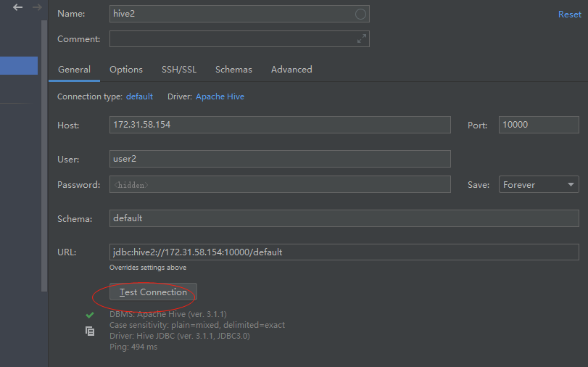This screenshot has height=367, width=588.
Task: Edit the Host field 172.31.58.154
Action: coord(280,125)
